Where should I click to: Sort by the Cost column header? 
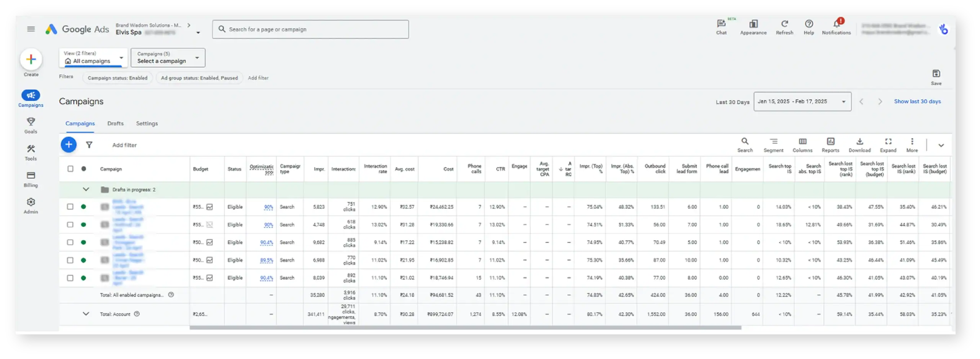click(x=448, y=169)
